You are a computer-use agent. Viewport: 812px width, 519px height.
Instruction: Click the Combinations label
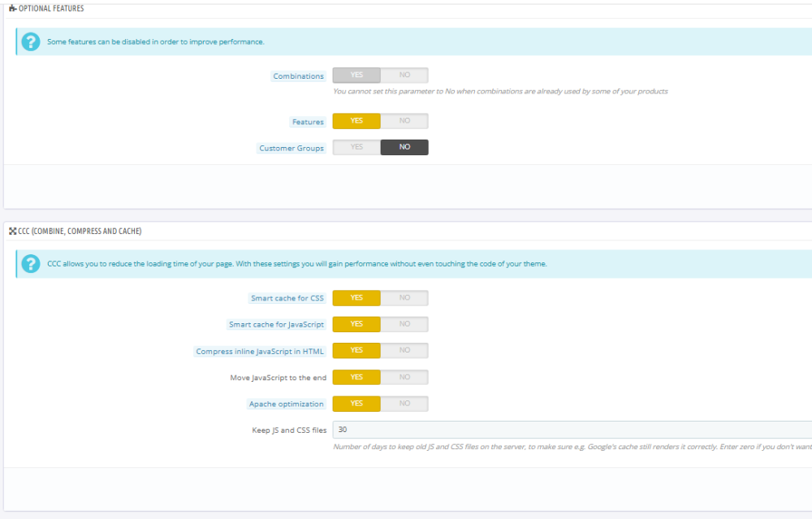click(x=298, y=76)
